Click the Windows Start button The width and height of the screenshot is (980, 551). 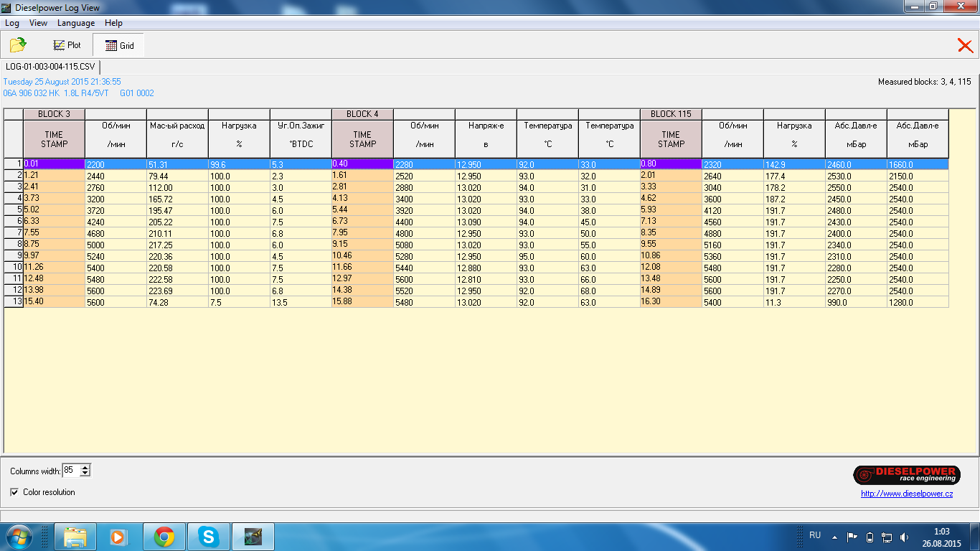18,537
